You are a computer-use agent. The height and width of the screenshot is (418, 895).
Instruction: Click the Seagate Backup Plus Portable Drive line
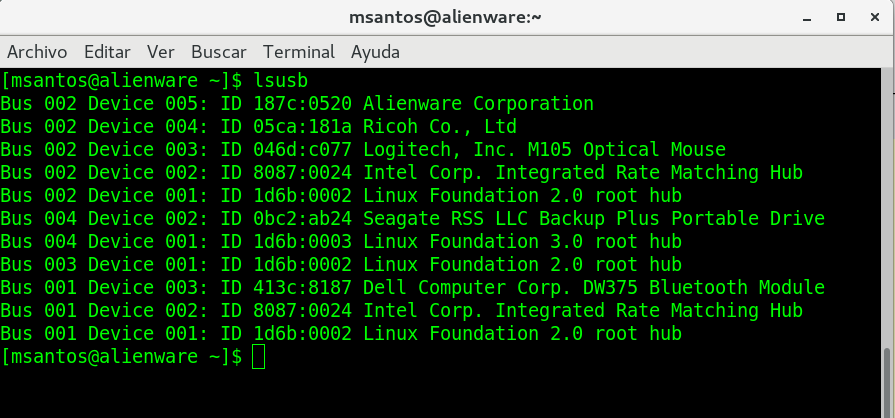coord(412,219)
